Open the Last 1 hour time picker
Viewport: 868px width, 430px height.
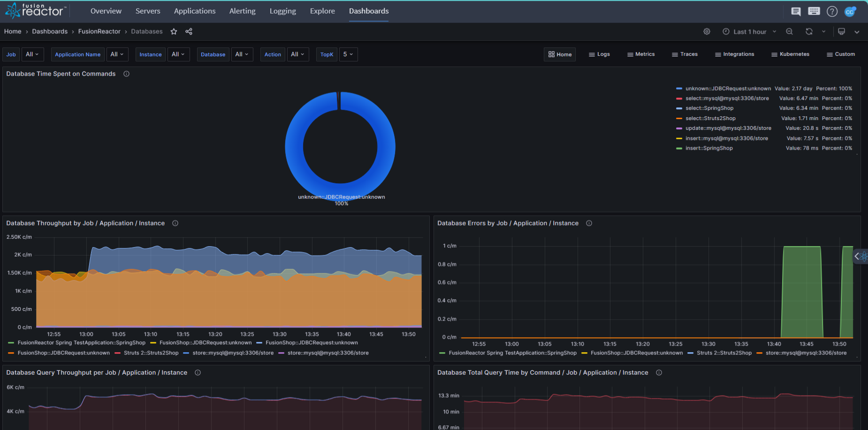[x=749, y=31]
